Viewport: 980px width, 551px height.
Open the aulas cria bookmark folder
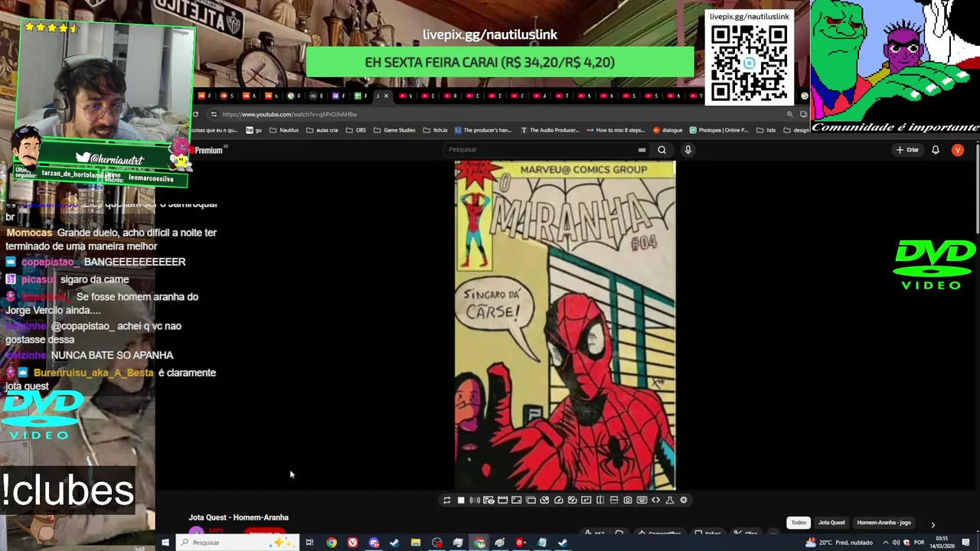point(322,130)
